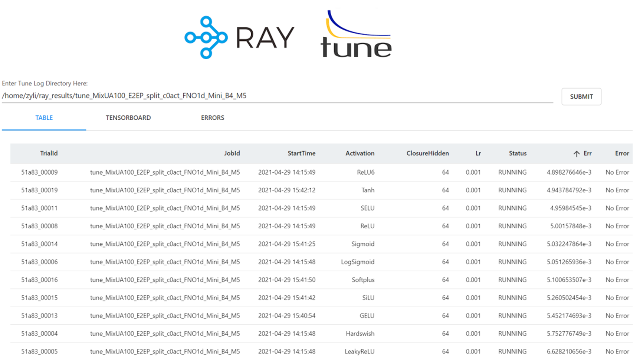Switch to the TABLE tab
The width and height of the screenshot is (640, 364).
(44, 118)
